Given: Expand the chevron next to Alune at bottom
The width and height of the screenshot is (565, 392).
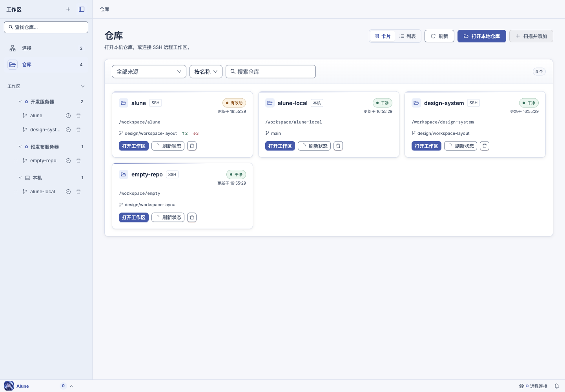Looking at the screenshot, I should coord(72,386).
